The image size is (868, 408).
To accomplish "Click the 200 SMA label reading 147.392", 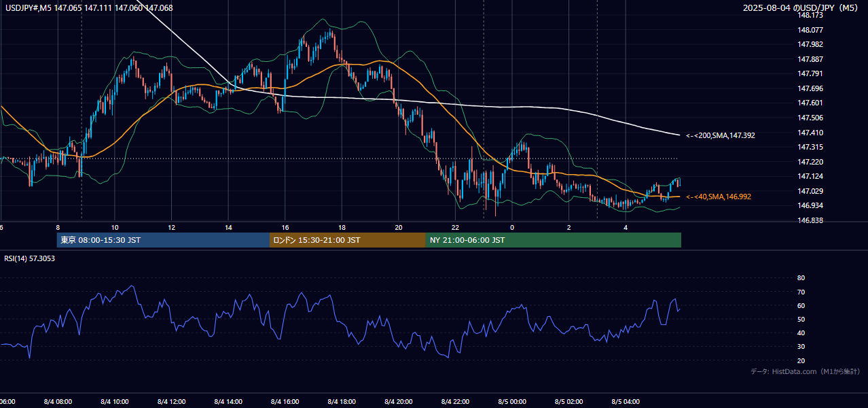I will 721,135.
